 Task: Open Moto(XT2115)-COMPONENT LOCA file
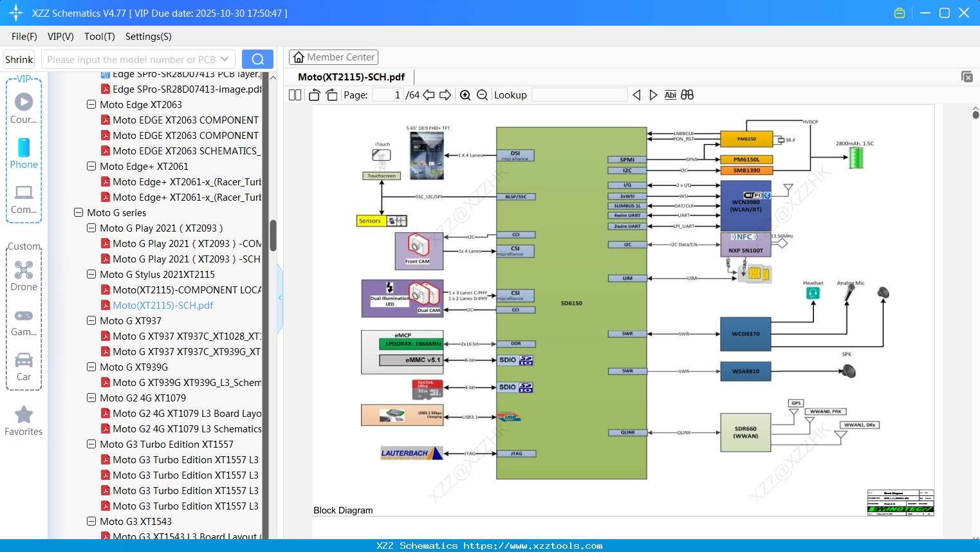point(187,290)
